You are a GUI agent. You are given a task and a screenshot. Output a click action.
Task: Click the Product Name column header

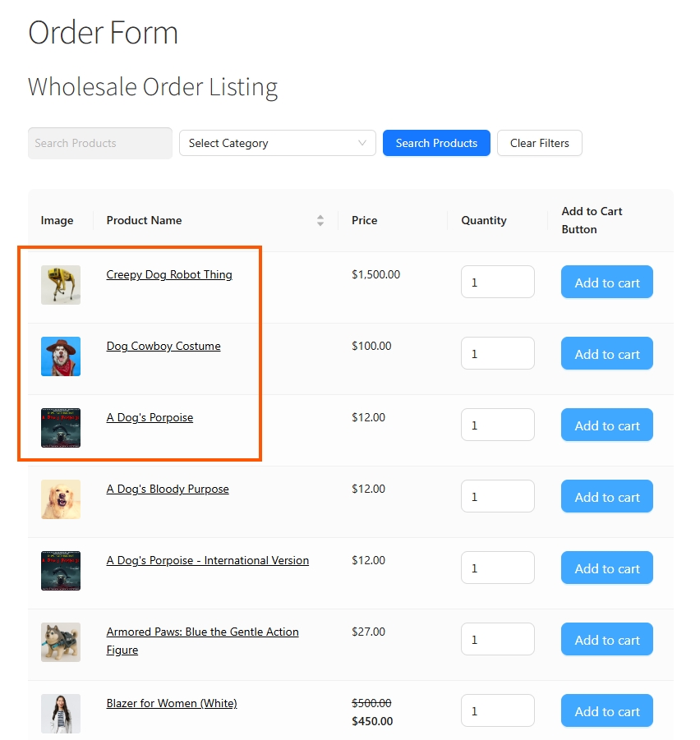pos(144,220)
